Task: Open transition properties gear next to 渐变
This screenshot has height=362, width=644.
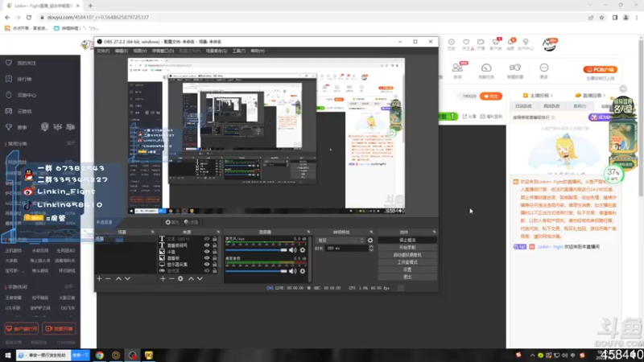Action: click(x=370, y=241)
